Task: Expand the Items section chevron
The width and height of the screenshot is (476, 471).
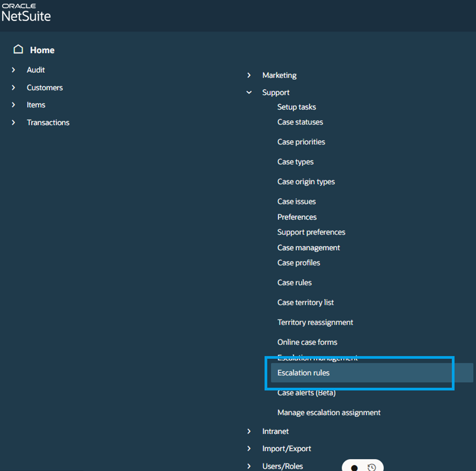Action: (x=13, y=105)
